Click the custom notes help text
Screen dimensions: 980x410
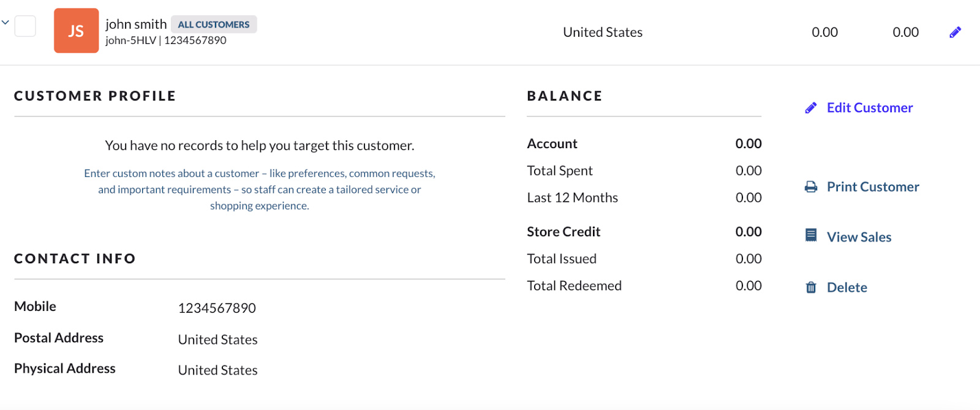pyautogui.click(x=260, y=190)
